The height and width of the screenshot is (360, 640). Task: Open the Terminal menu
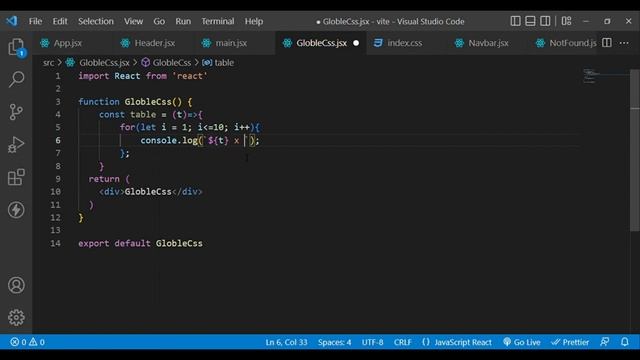click(x=218, y=21)
